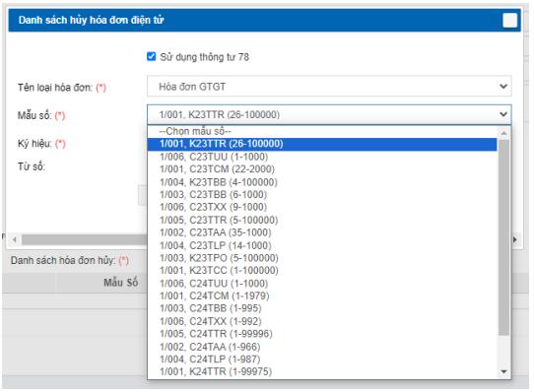Screen dimensions: 534x392
Task: Choose option 1/004, K23TBB (4-100000)
Action: click(322, 182)
